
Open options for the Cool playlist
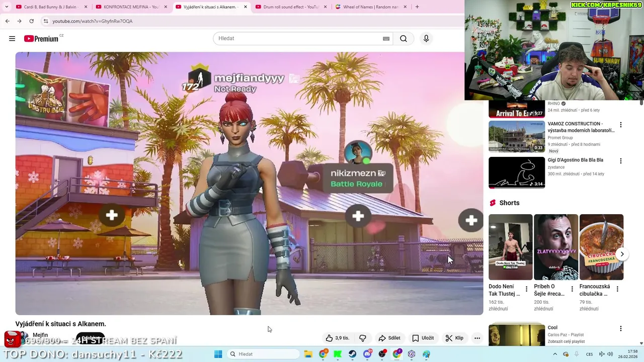coord(620,328)
